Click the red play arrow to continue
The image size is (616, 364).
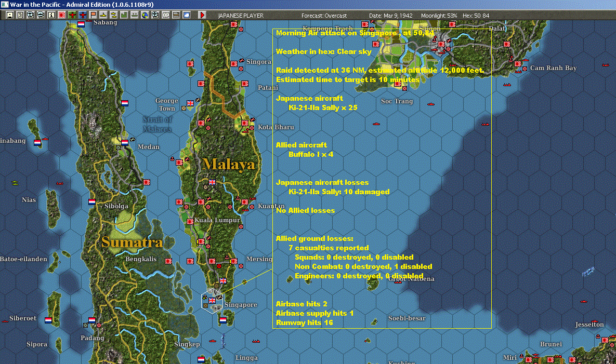(202, 15)
